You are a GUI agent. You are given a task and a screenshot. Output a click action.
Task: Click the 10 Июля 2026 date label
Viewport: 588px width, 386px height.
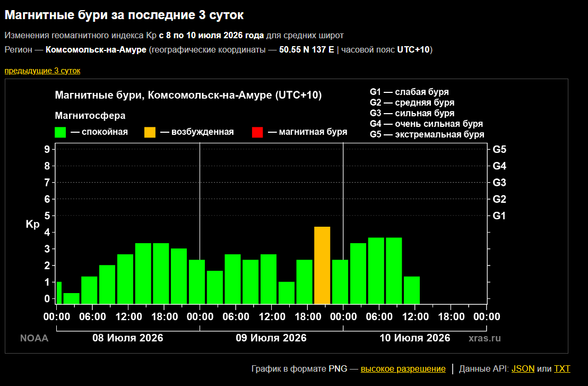[x=415, y=338]
